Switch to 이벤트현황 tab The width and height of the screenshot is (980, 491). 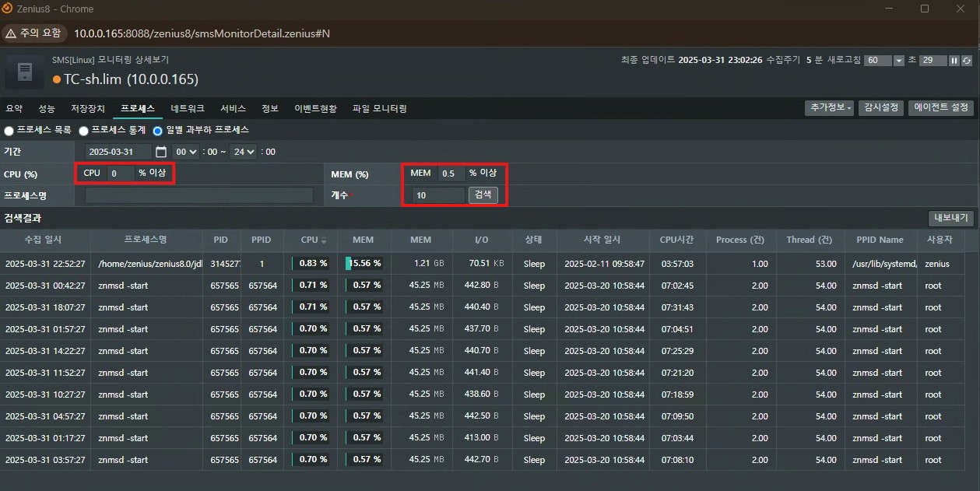[x=315, y=109]
